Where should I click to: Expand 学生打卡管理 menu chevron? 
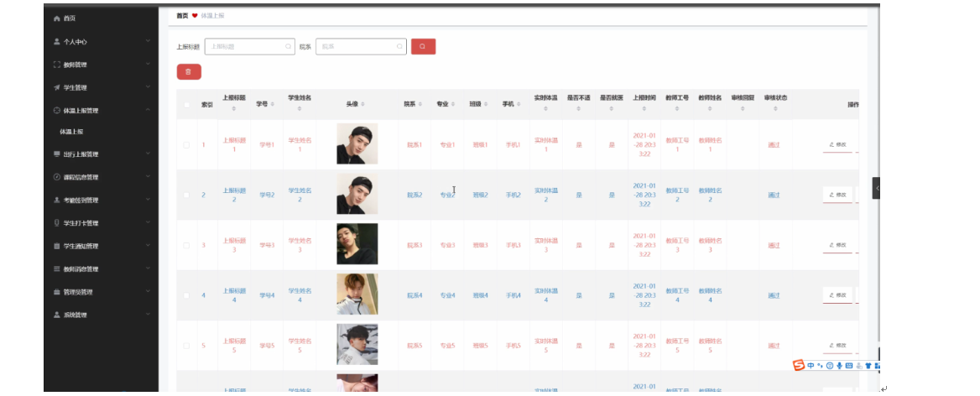(x=148, y=223)
